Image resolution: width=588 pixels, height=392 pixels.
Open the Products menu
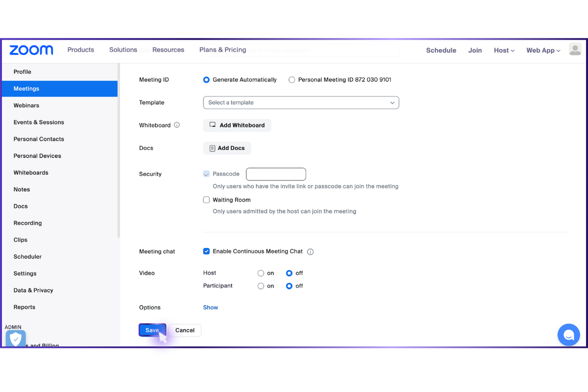[81, 50]
